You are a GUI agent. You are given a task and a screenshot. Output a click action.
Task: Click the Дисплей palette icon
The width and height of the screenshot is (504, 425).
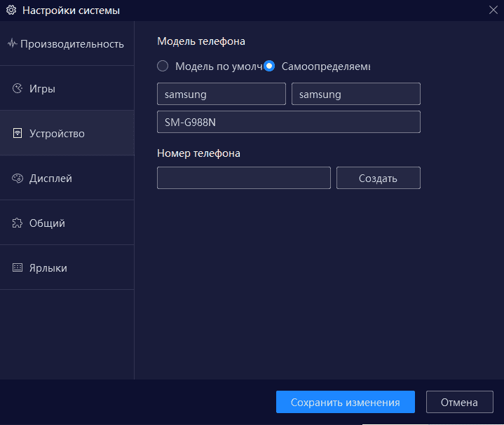[18, 178]
